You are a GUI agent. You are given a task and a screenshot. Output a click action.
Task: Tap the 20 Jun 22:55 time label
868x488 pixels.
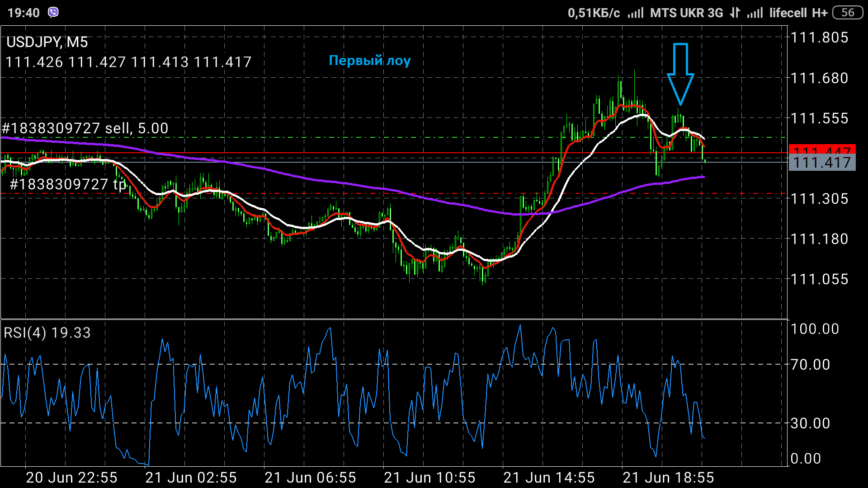click(71, 478)
